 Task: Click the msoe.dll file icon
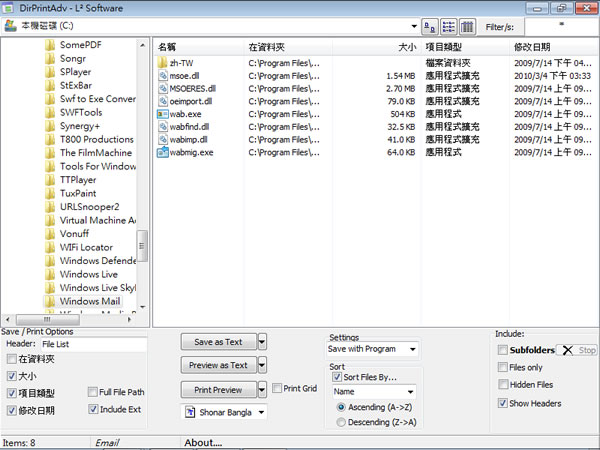pos(164,76)
